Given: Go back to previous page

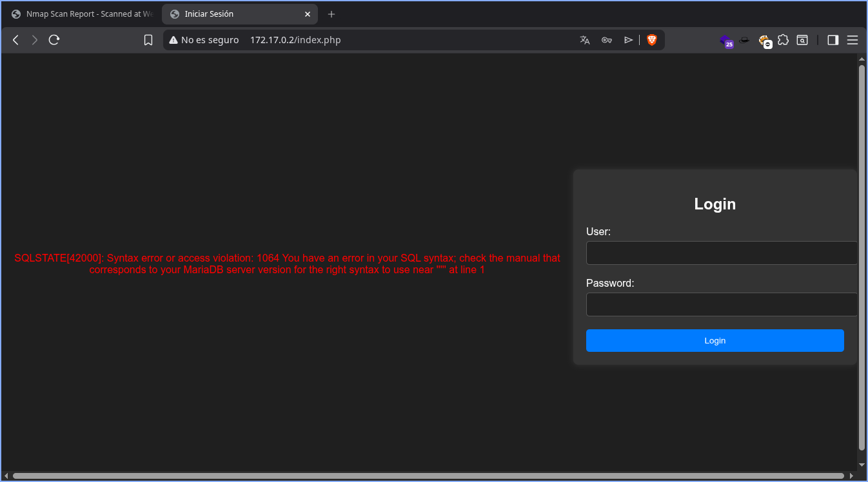Looking at the screenshot, I should [x=16, y=40].
